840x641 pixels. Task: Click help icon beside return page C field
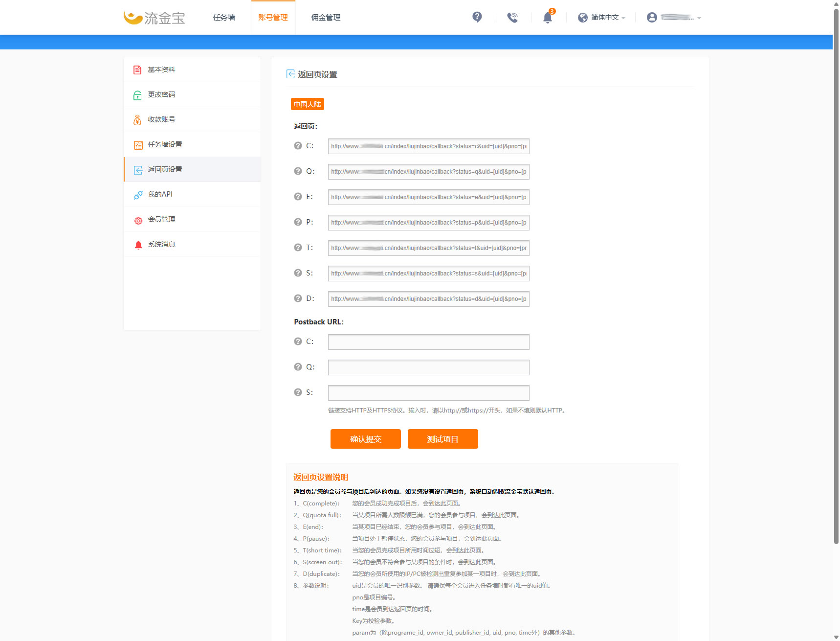coord(298,146)
